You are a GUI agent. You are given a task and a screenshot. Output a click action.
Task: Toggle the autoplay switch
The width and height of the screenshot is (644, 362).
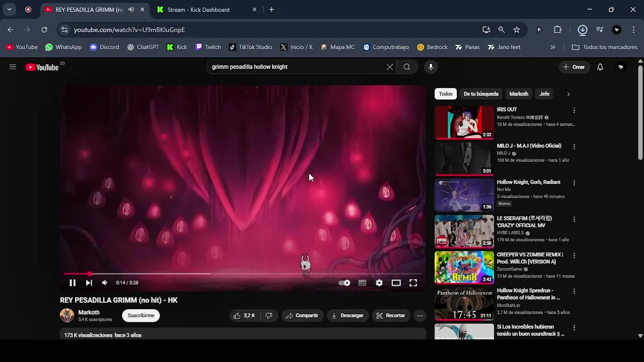(344, 283)
